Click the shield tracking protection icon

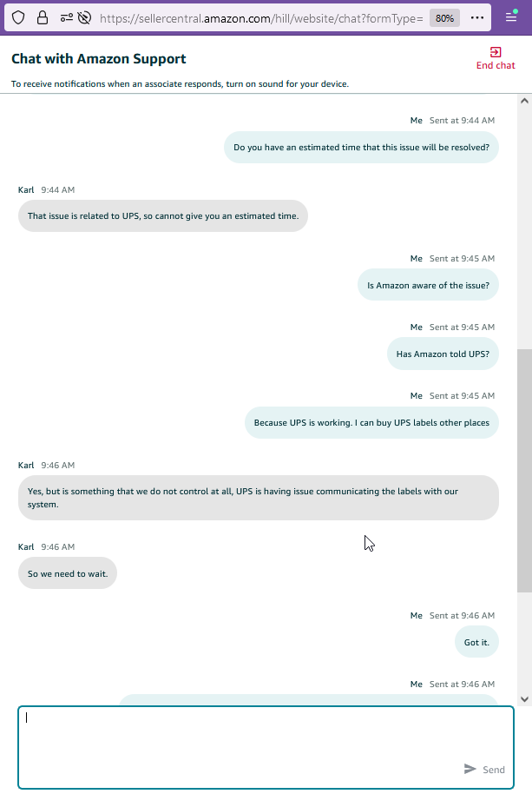(x=18, y=18)
